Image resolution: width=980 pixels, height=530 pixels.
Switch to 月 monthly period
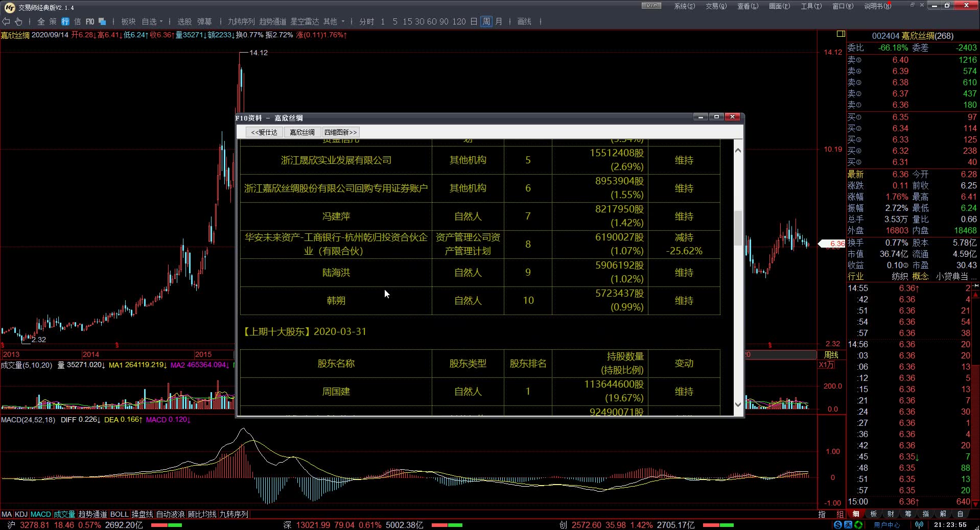pyautogui.click(x=499, y=21)
